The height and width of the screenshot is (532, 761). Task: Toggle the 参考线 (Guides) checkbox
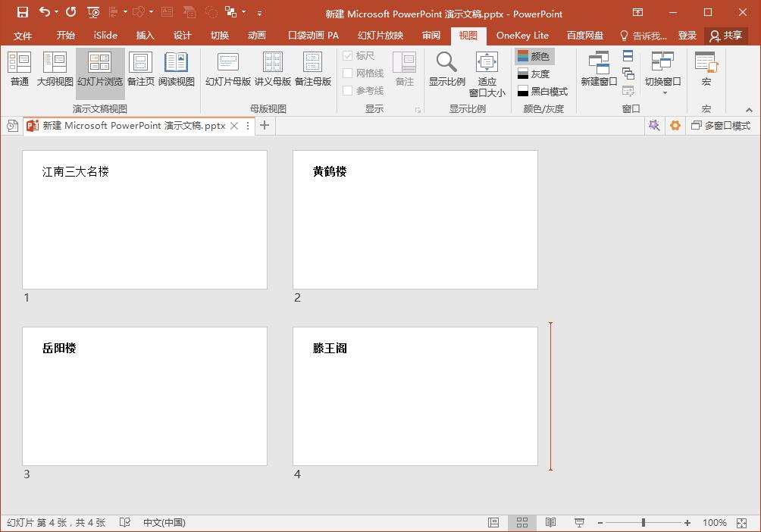349,89
